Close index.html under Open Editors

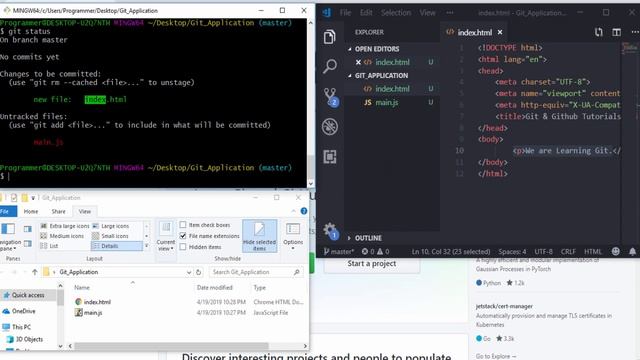(x=358, y=62)
